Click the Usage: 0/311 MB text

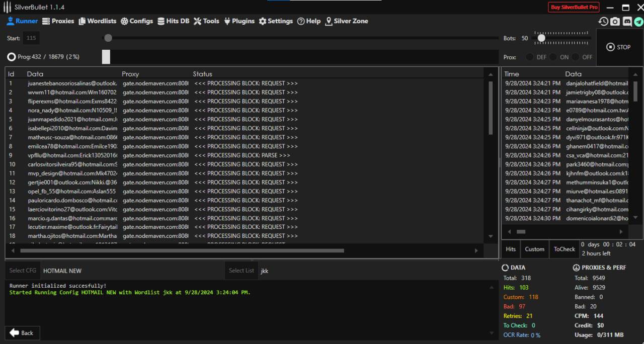point(599,335)
